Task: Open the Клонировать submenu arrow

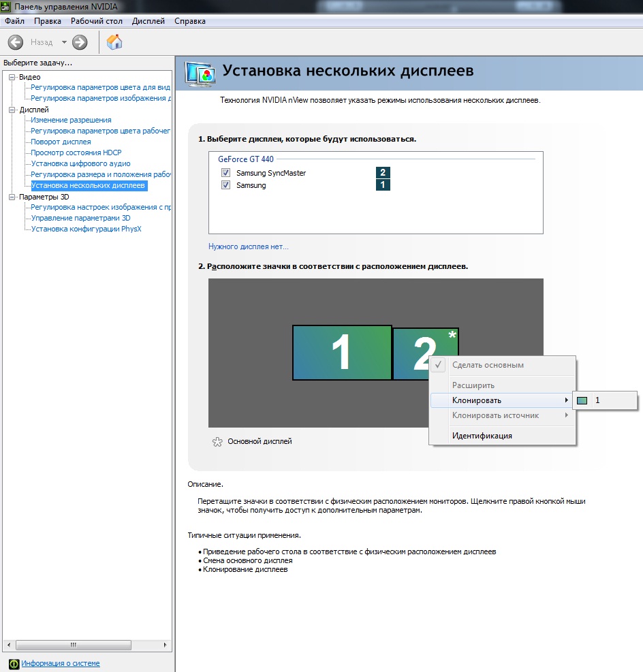Action: click(x=566, y=400)
